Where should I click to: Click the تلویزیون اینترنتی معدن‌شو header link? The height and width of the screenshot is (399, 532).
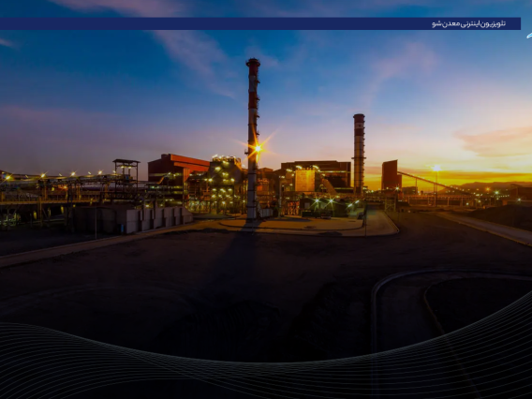(x=468, y=23)
